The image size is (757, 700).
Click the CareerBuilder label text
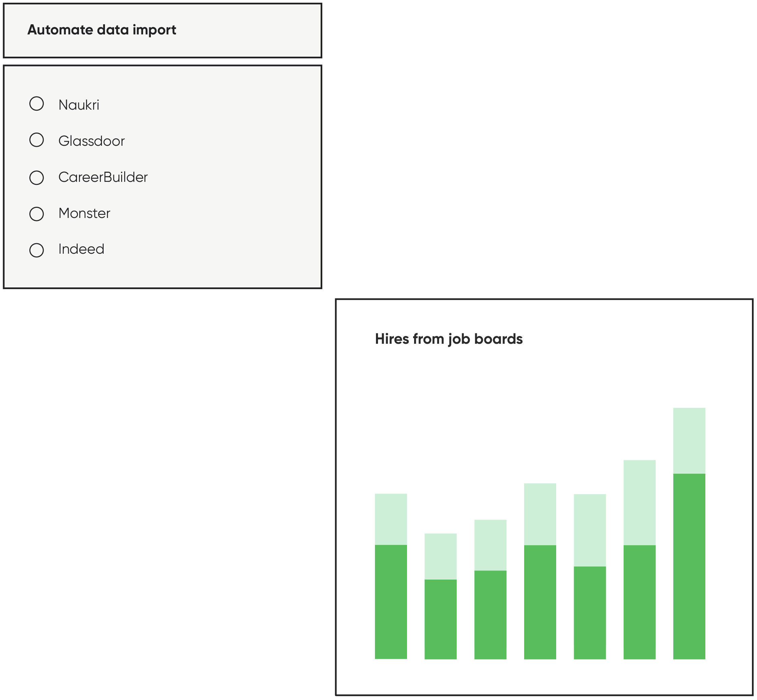103,177
